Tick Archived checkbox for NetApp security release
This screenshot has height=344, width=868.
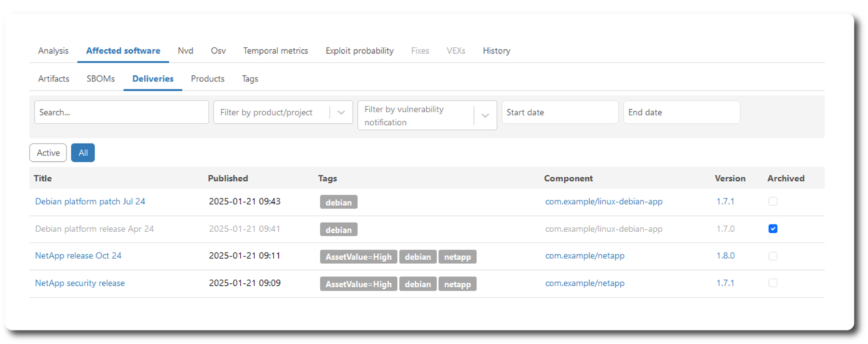coord(773,283)
